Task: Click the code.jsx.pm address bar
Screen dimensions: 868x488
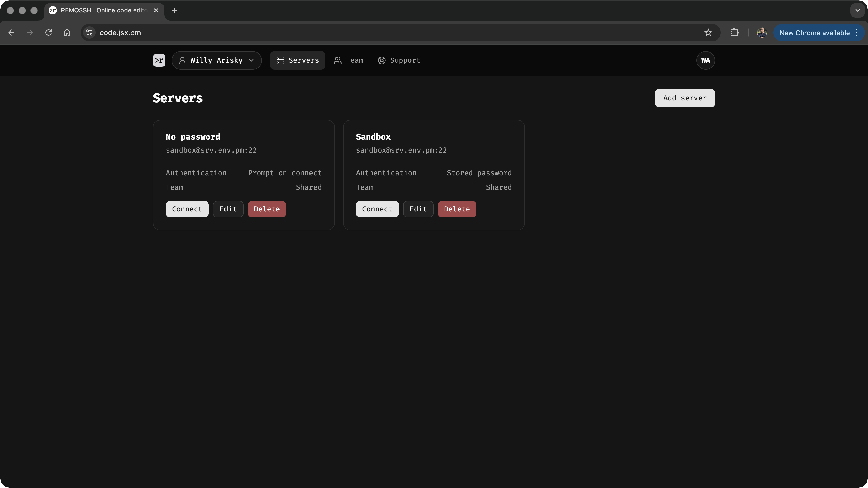Action: 120,32
